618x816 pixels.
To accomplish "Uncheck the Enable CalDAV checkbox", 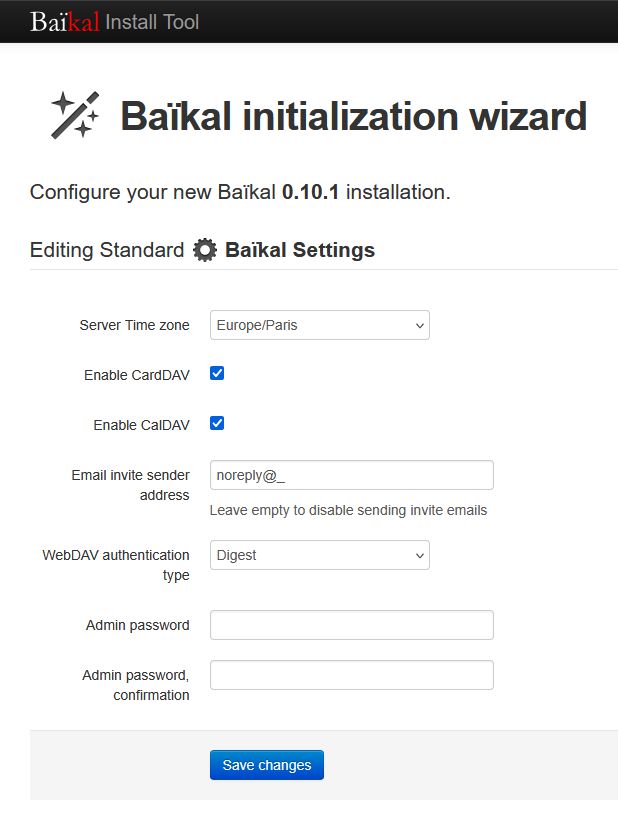I will [217, 423].
